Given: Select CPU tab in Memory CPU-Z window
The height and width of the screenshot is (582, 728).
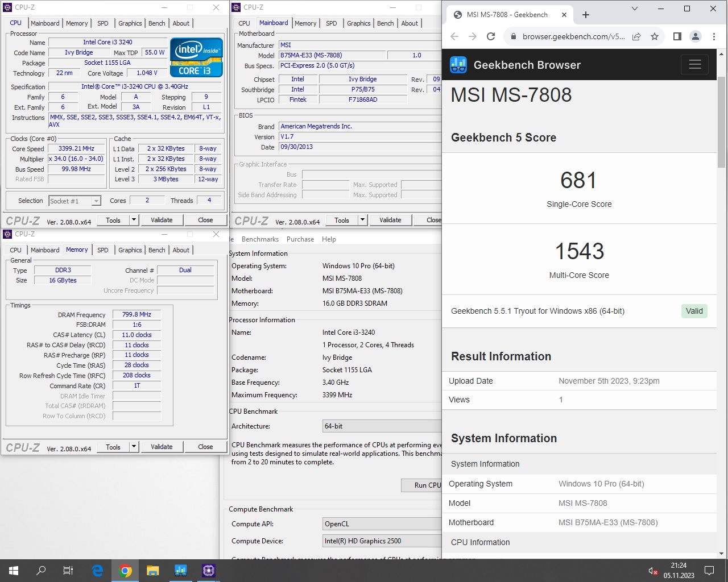Looking at the screenshot, I should click(x=15, y=250).
